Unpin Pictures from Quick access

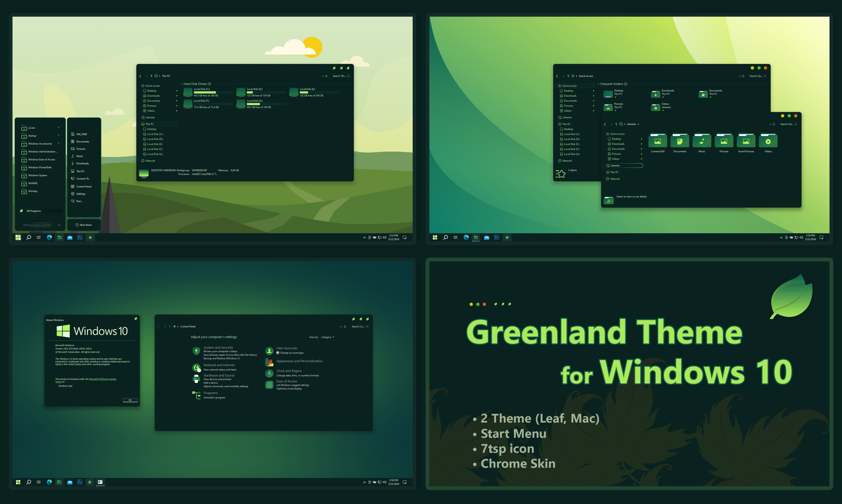pyautogui.click(x=177, y=106)
